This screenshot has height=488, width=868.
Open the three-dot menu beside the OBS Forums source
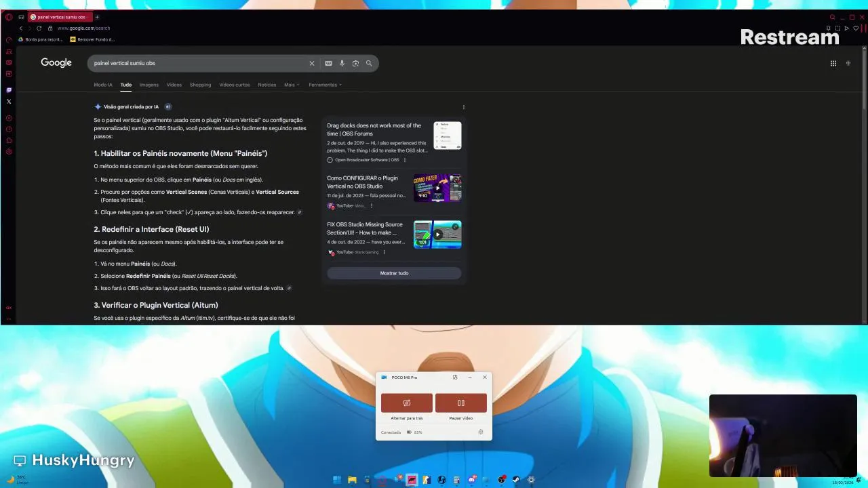click(x=405, y=160)
